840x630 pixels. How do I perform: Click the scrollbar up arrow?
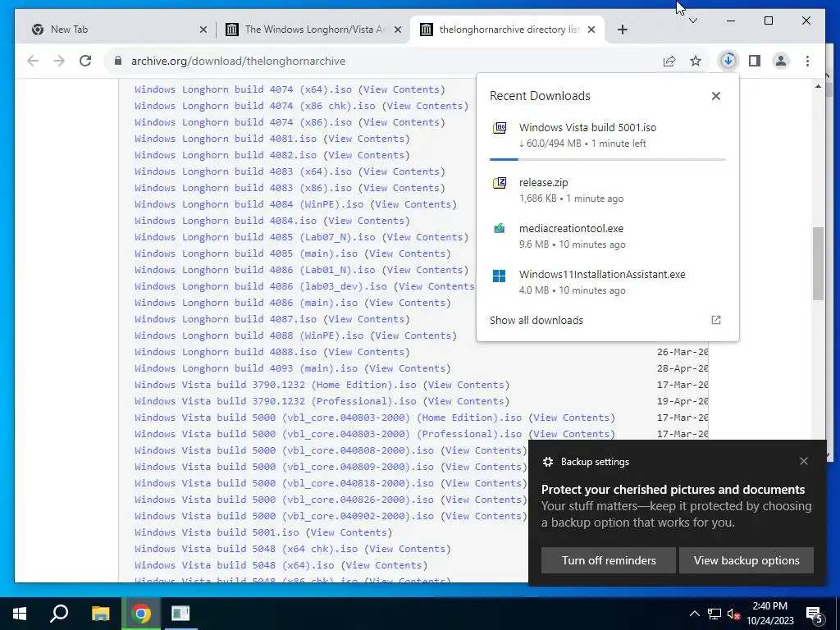818,86
